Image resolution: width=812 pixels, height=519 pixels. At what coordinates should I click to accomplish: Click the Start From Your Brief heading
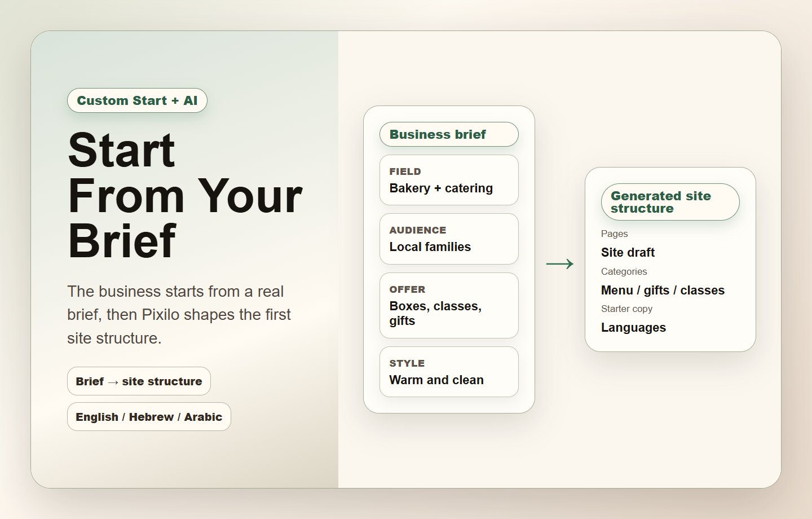[x=185, y=195]
